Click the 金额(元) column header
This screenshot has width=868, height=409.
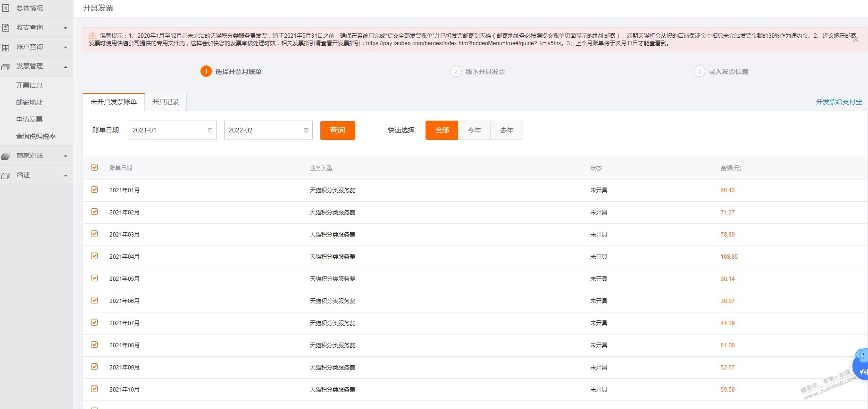tap(731, 168)
